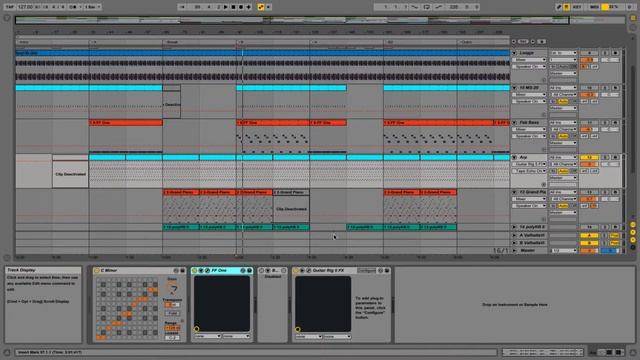
Task: Toggle the 13 Grand Pia track activator
Action: 589,192
